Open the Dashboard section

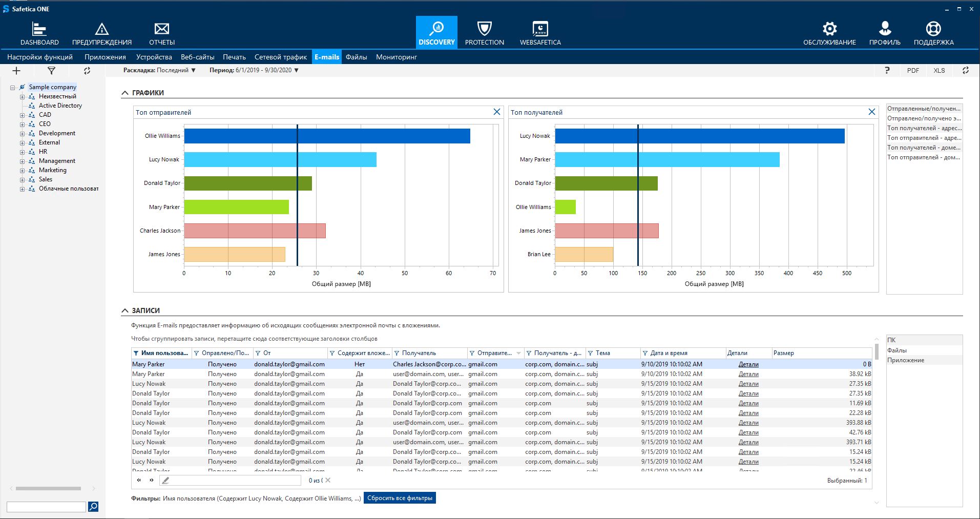click(x=39, y=34)
